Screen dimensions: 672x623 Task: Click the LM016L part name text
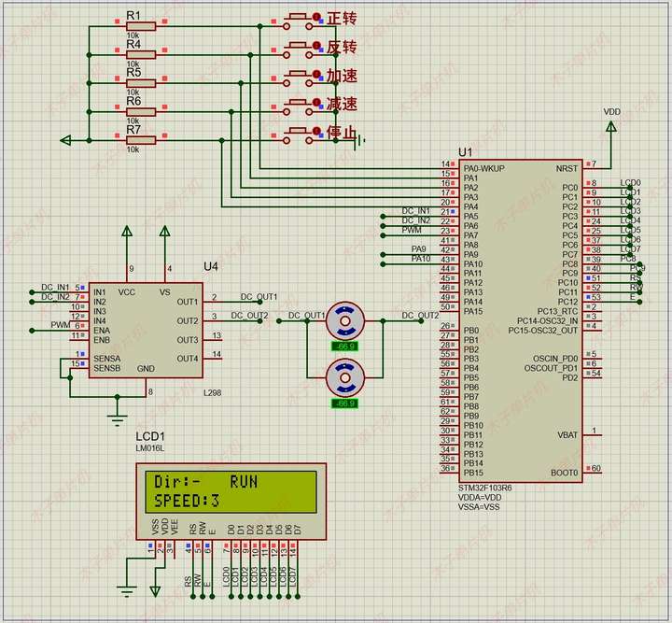tap(150, 448)
